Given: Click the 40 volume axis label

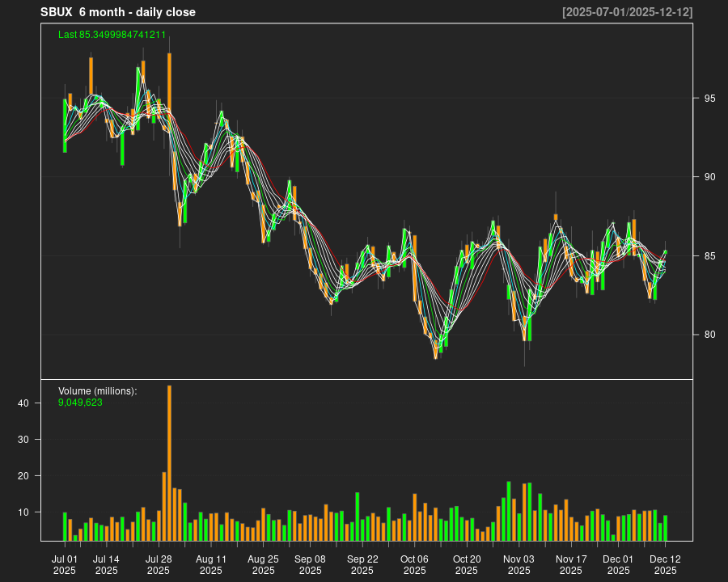Looking at the screenshot, I should pyautogui.click(x=23, y=403).
